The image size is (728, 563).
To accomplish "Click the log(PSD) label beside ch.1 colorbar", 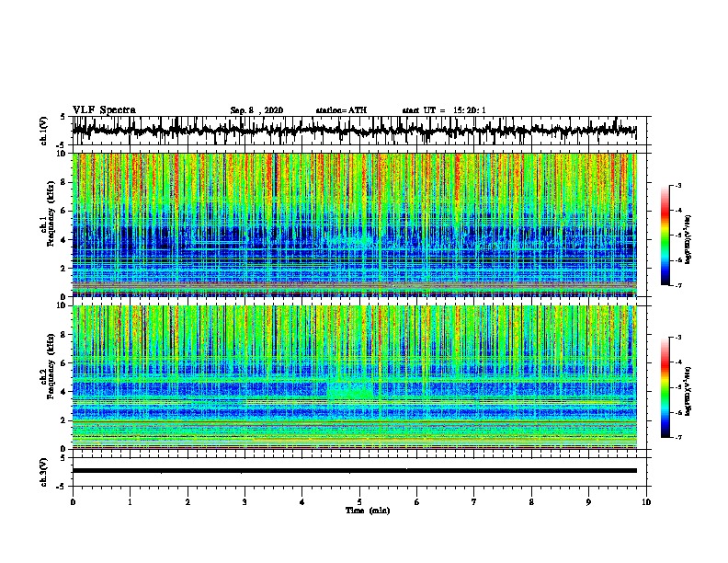I will pyautogui.click(x=688, y=239).
